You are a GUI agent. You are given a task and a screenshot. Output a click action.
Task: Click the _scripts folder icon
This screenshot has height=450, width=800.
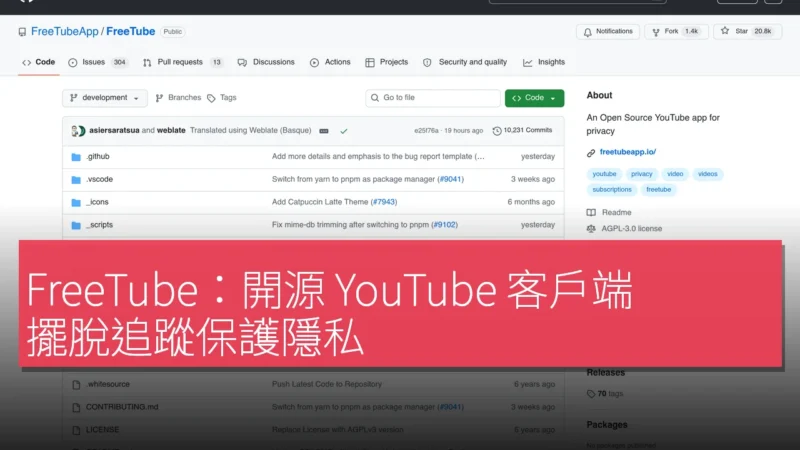click(76, 226)
